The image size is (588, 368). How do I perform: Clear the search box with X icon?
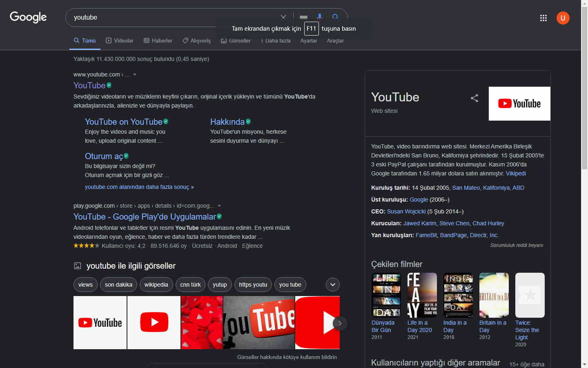coord(283,17)
